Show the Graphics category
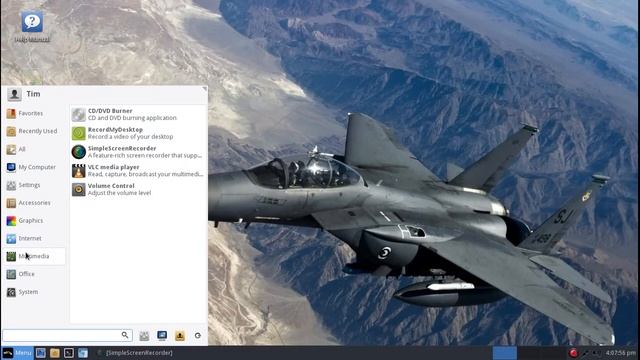This screenshot has height=360, width=640. click(x=34, y=220)
